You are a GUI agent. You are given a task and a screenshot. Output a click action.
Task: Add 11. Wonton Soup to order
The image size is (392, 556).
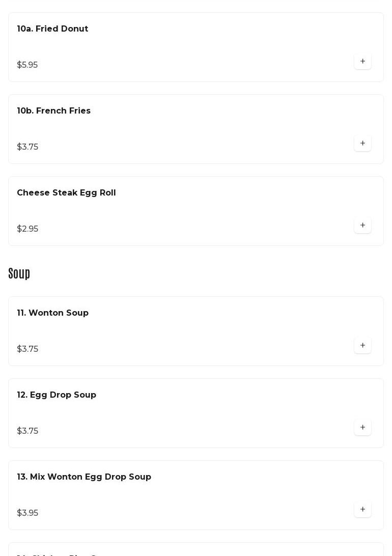362,345
